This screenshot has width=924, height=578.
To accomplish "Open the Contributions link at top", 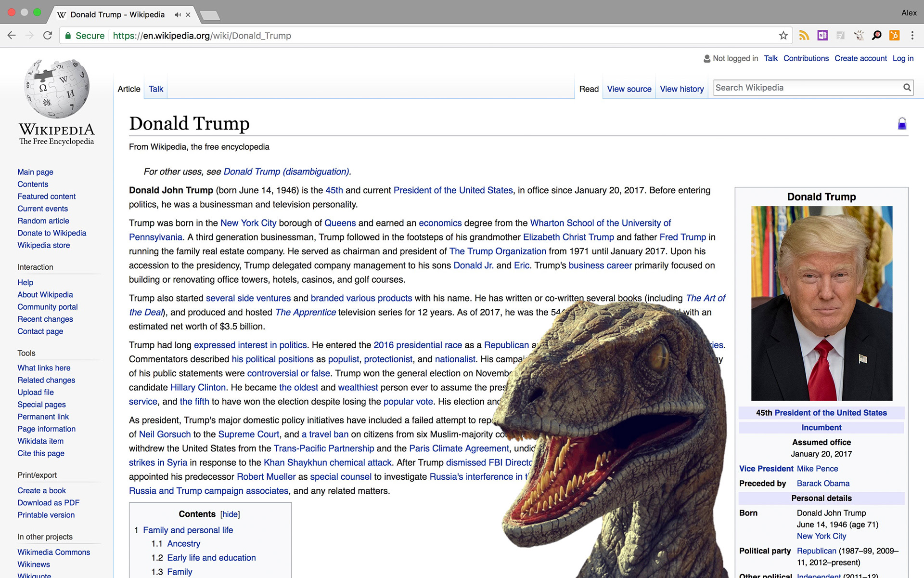I will tap(806, 58).
